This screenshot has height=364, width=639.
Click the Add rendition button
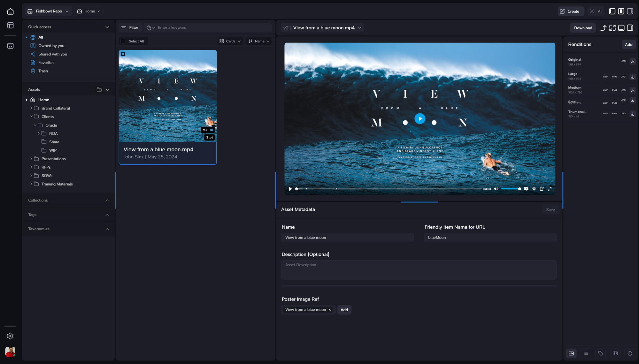point(628,44)
